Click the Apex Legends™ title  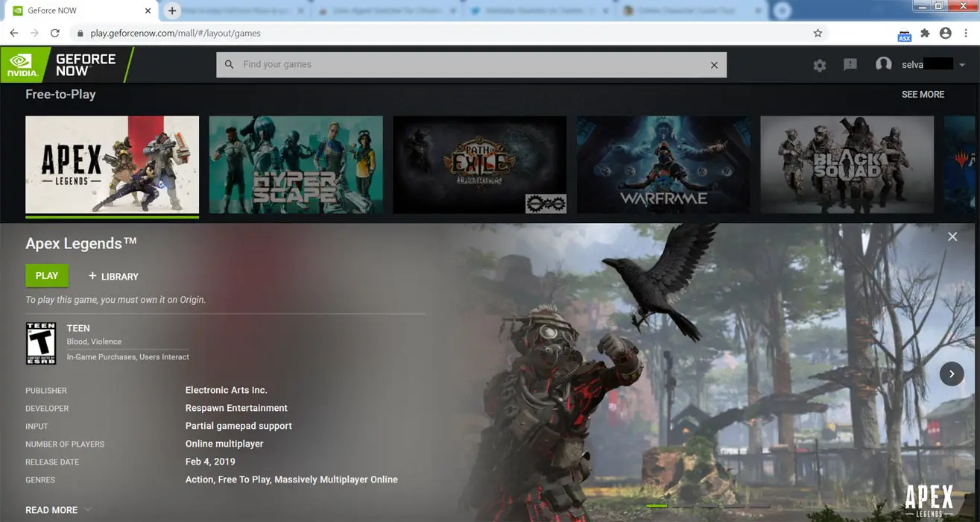[x=81, y=243]
